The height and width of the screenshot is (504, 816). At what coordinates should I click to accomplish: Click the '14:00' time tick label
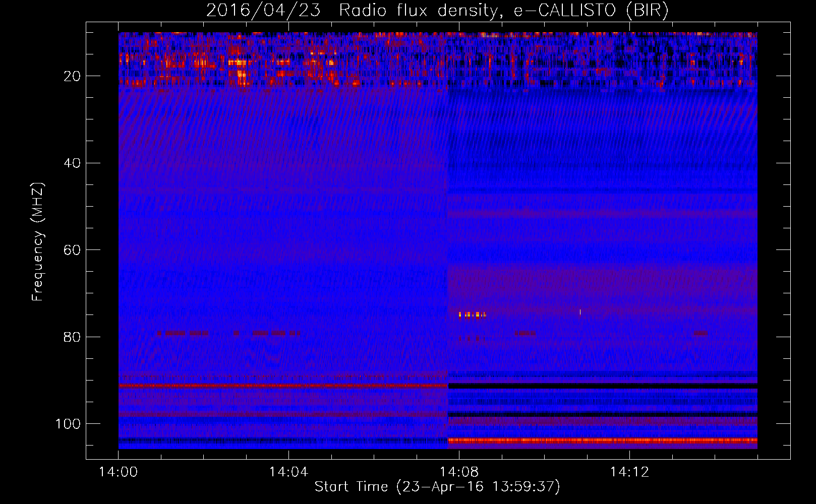119,472
